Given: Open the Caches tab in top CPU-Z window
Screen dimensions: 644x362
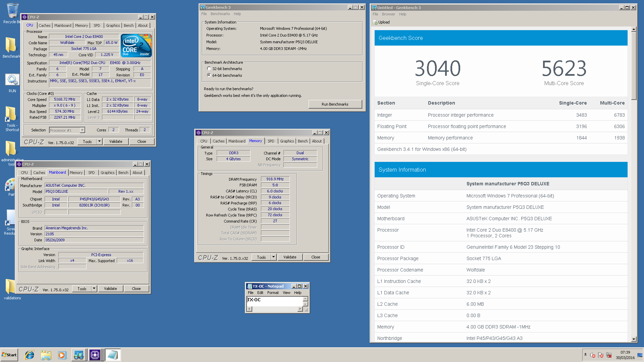Looking at the screenshot, I should tap(44, 25).
